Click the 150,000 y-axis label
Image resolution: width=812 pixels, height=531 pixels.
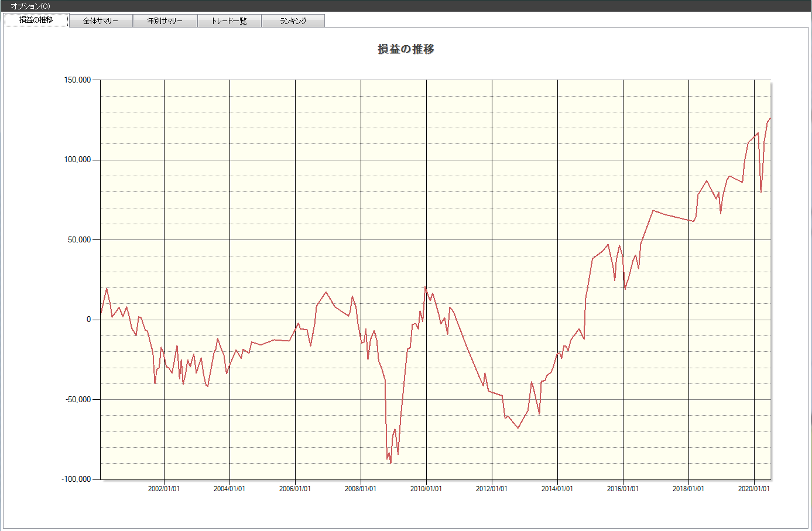(77, 80)
